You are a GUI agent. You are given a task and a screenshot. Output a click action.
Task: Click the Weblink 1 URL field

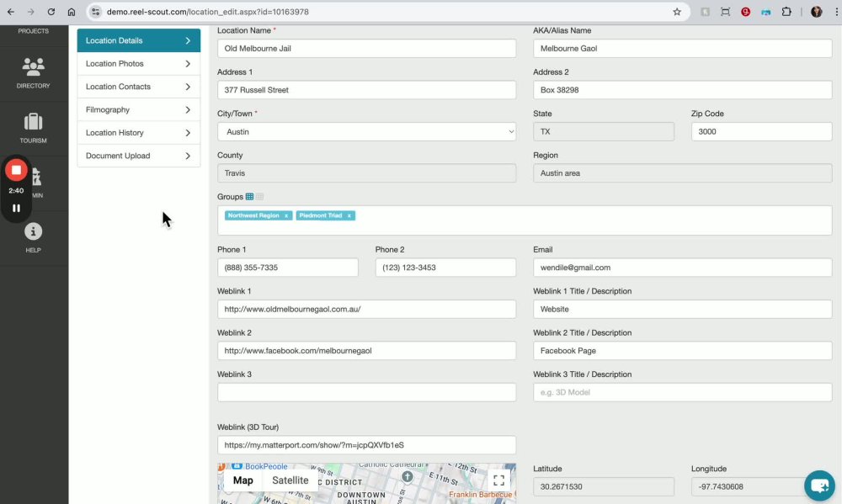(x=367, y=309)
